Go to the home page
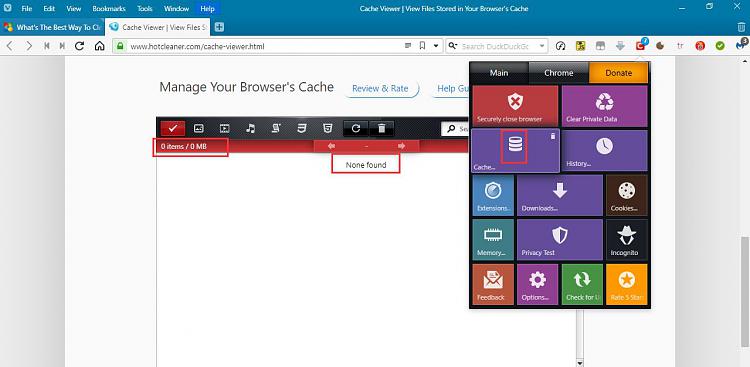 tap(99, 46)
